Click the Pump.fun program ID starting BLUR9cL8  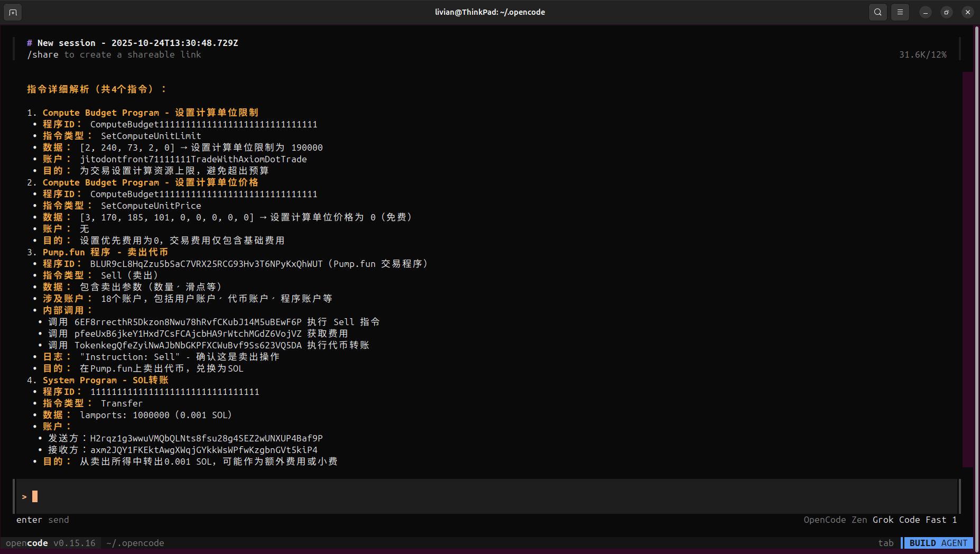click(x=206, y=264)
